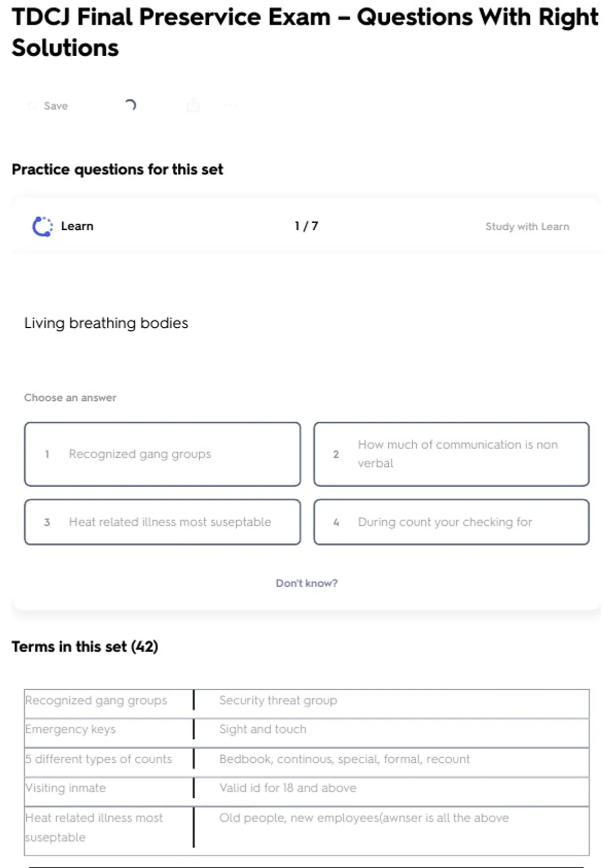The image size is (613, 868).
Task: Open the three-dot more options menu
Action: [x=230, y=106]
